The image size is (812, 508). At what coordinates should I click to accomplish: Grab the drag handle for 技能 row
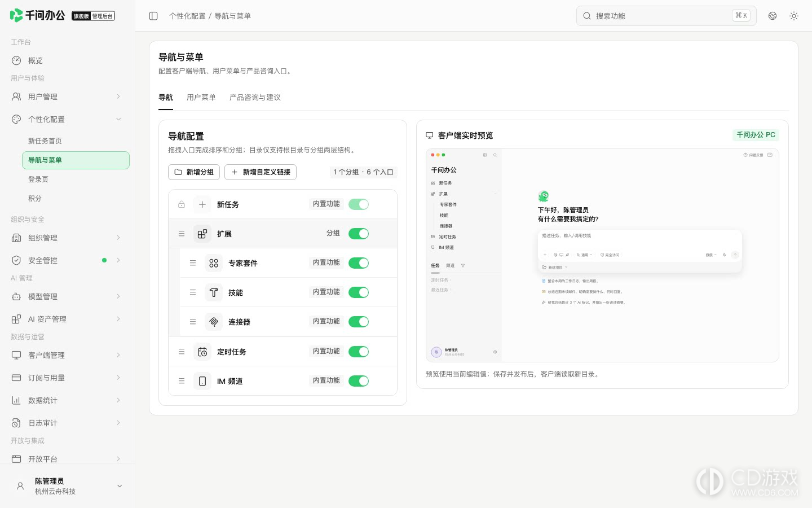(193, 292)
